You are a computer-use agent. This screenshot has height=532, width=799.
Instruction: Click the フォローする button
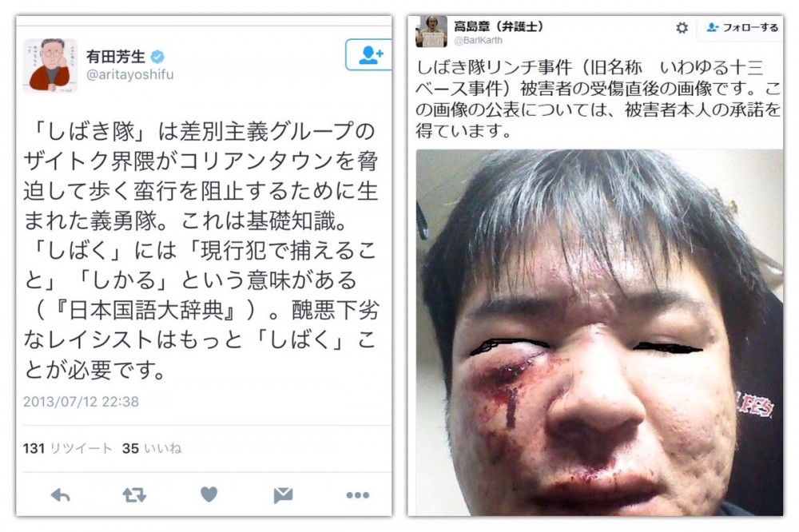(742, 27)
